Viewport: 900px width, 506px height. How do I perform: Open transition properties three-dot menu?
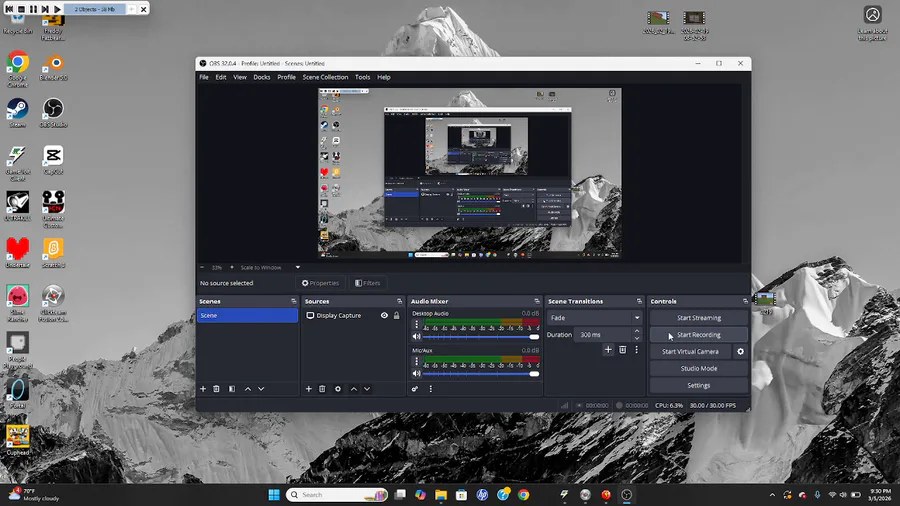coord(637,349)
